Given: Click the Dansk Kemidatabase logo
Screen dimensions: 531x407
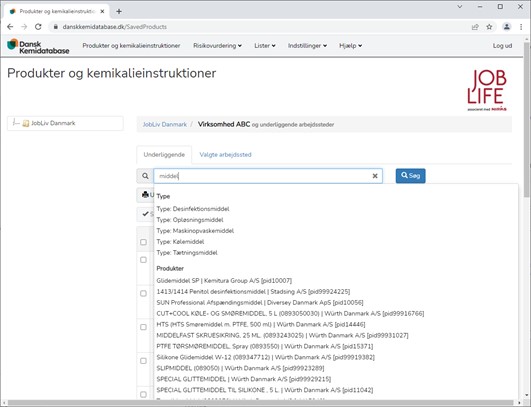Looking at the screenshot, I should click(38, 46).
